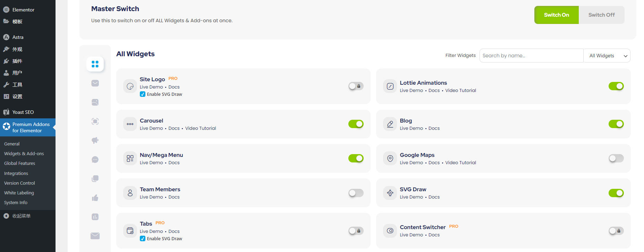Open the Lottie Animations Video Tutorial link
This screenshot has width=644, height=252.
[460, 90]
